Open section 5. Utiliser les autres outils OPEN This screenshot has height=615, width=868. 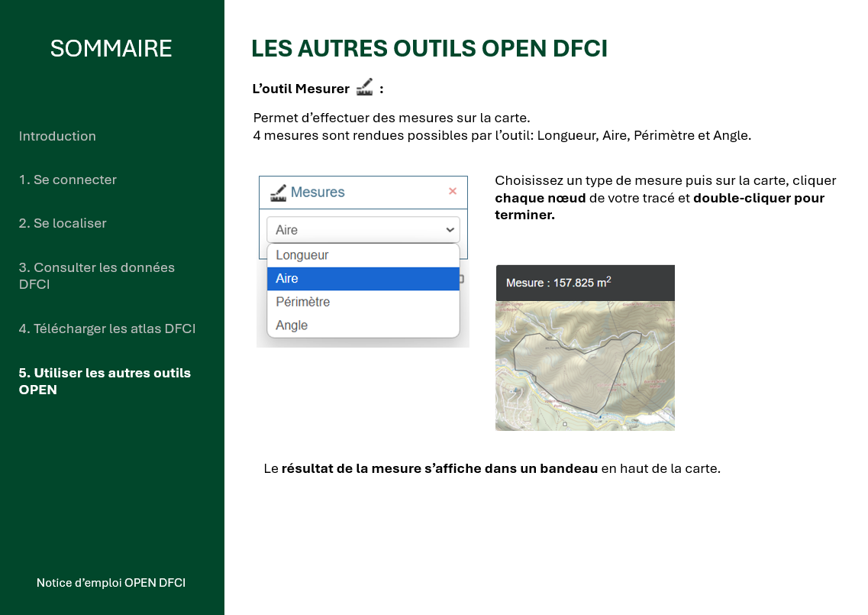click(x=105, y=381)
